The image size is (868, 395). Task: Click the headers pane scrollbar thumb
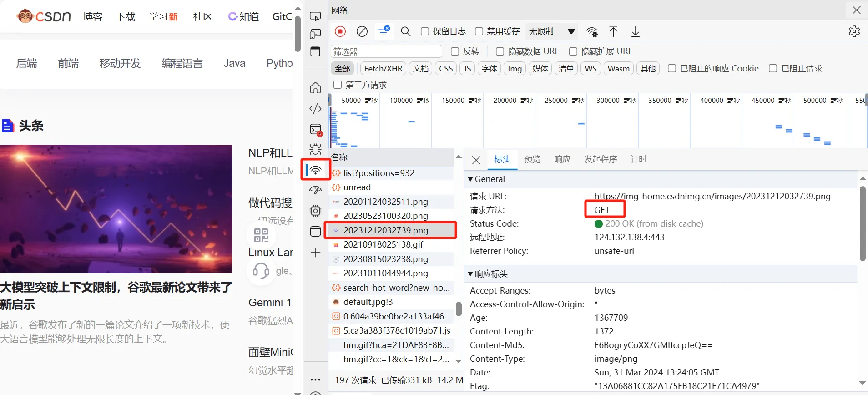[863, 223]
